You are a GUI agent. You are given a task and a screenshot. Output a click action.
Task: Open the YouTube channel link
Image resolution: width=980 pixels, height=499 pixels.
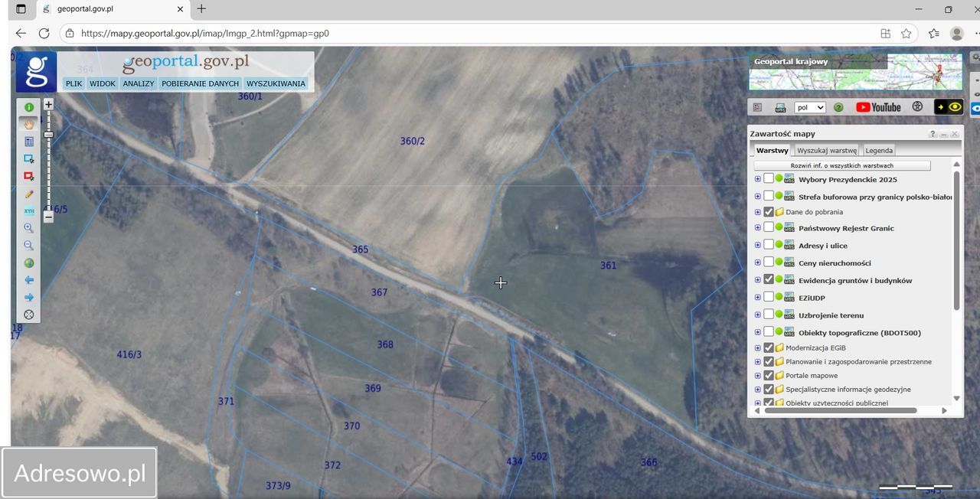[878, 107]
